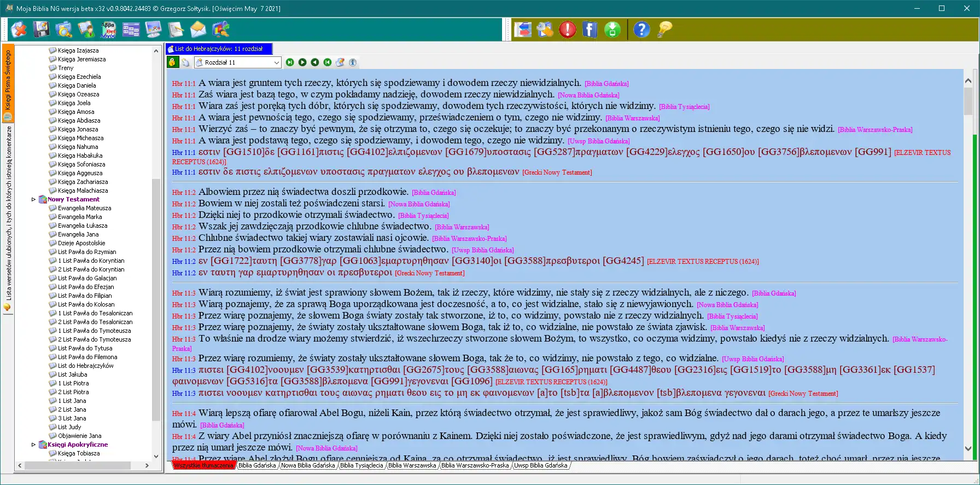980x485 pixels.
Task: Click [Nowa Biblia Gdańska] label after Hbr 11:1
Action: (588, 95)
